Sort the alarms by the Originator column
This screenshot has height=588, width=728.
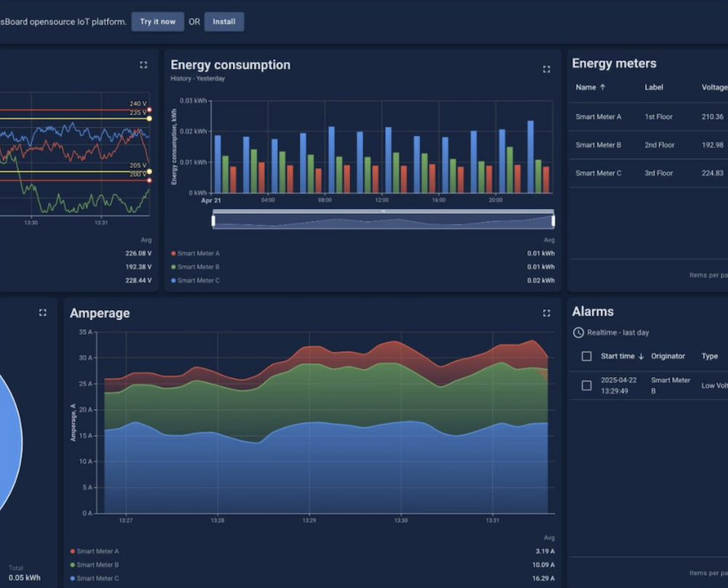tap(668, 357)
